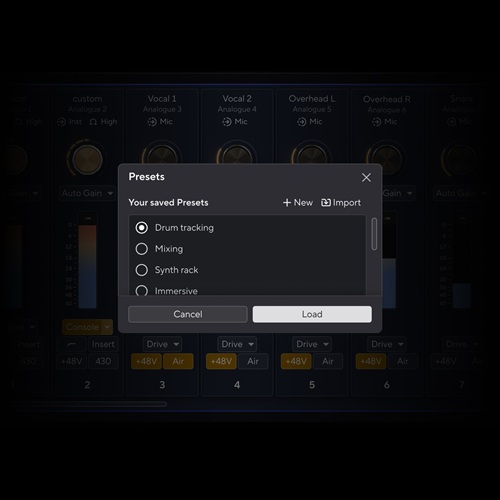
Task: Close the Presets dialog with X
Action: (366, 177)
